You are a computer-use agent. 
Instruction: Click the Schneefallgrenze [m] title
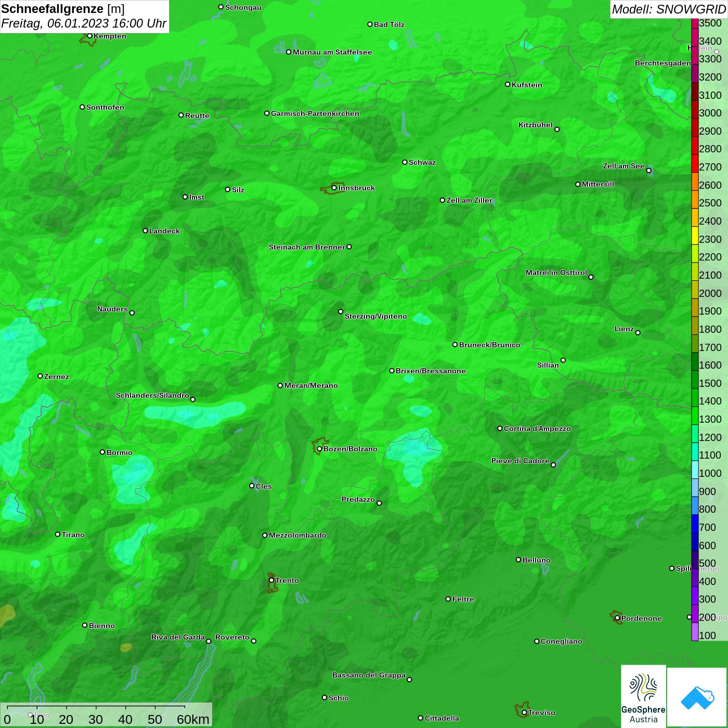[63, 9]
